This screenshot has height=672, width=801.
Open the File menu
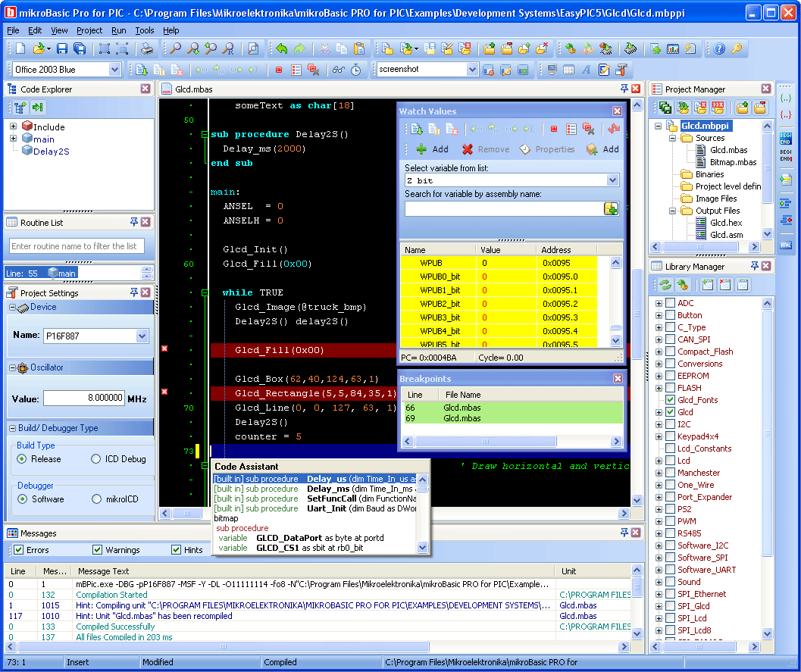14,30
